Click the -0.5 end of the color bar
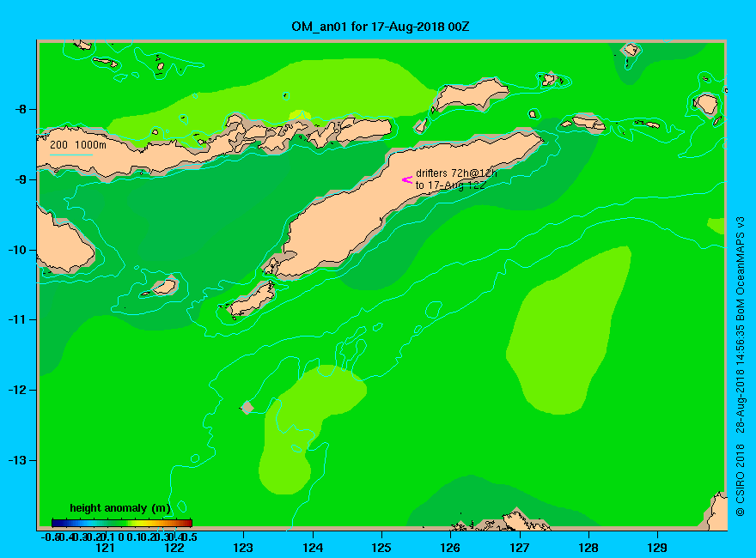 pyautogui.click(x=50, y=537)
